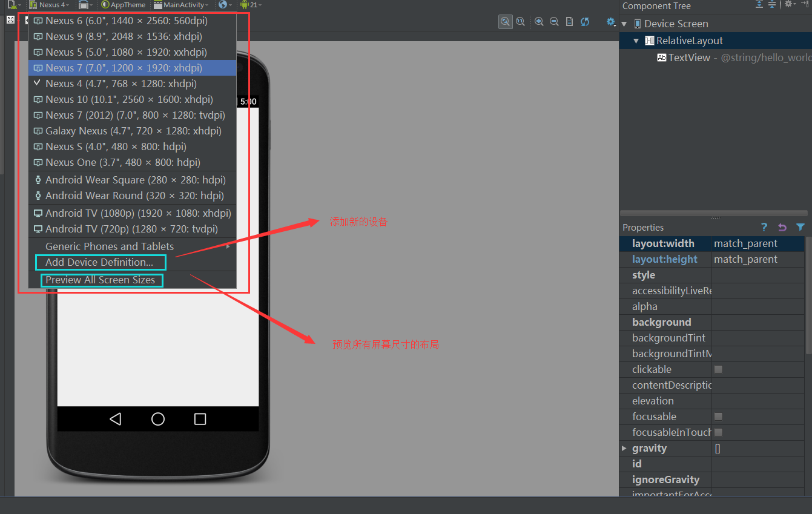Open the configuration dropdown with Android icon
This screenshot has width=812, height=514.
15,5
